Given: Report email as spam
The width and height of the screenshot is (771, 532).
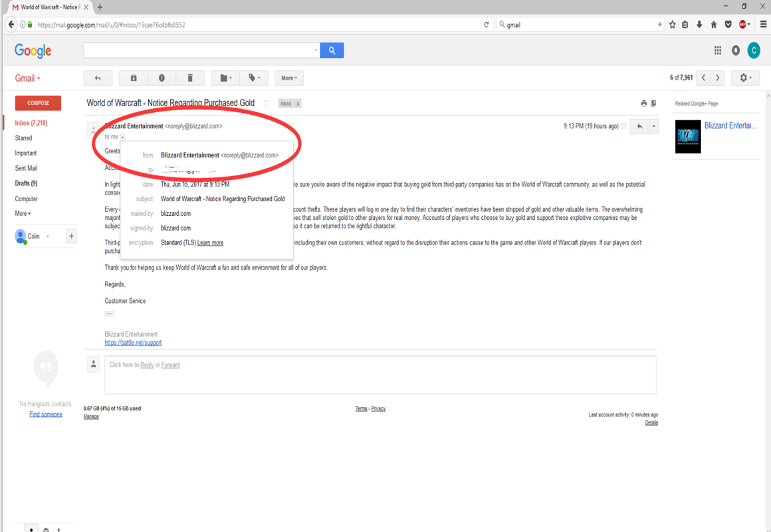Looking at the screenshot, I should tap(162, 78).
